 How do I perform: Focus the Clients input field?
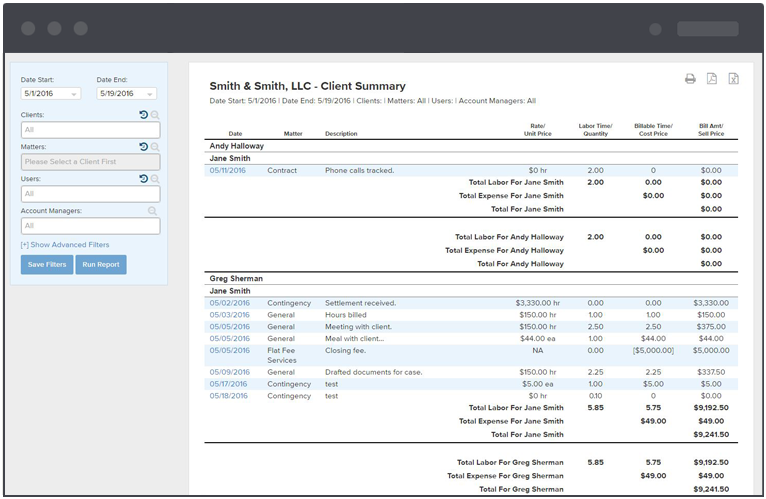coord(90,130)
